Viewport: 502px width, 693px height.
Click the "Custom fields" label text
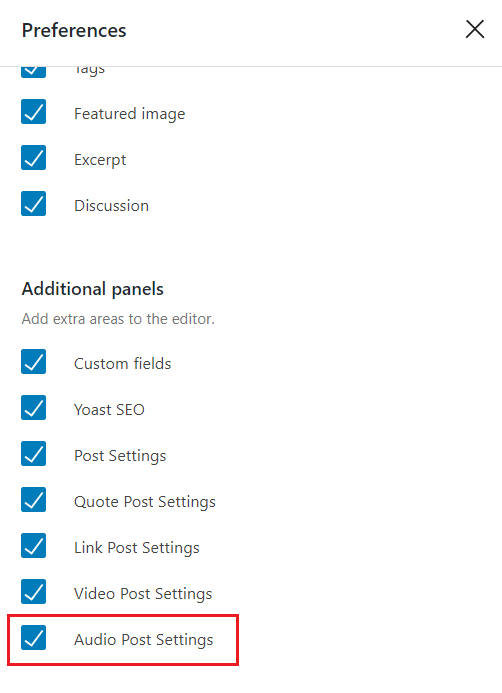click(122, 364)
